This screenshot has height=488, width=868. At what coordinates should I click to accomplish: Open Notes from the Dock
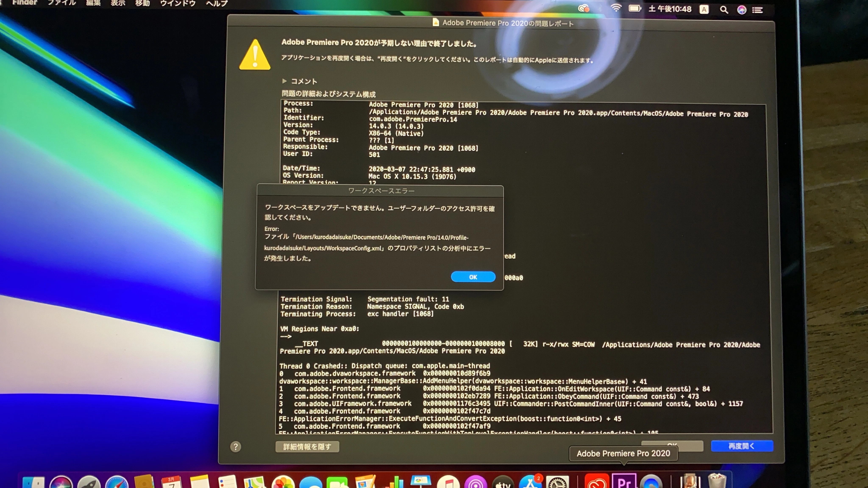click(200, 482)
